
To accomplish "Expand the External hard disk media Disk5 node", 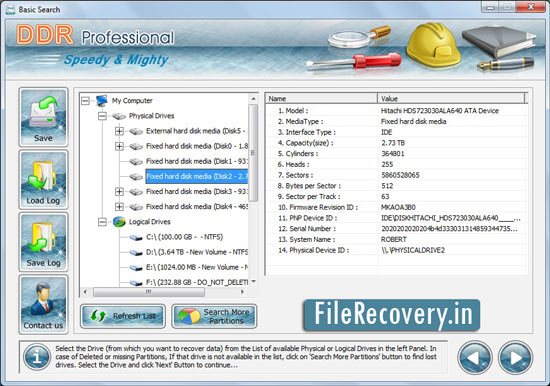I will (x=119, y=131).
